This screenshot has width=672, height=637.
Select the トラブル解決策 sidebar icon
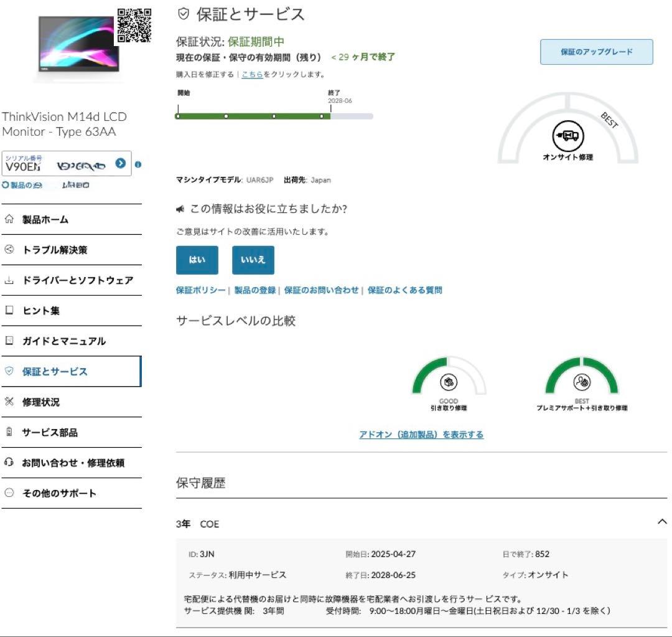(9, 250)
